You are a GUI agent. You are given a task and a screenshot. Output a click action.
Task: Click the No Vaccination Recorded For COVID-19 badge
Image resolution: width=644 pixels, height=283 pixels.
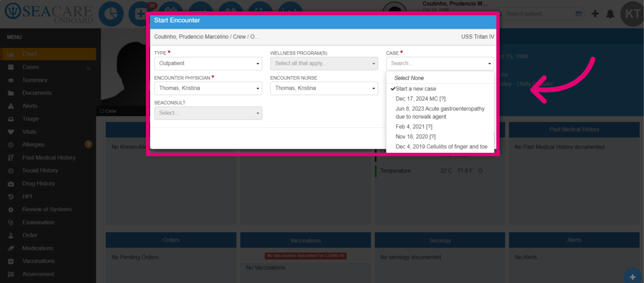[x=306, y=256]
